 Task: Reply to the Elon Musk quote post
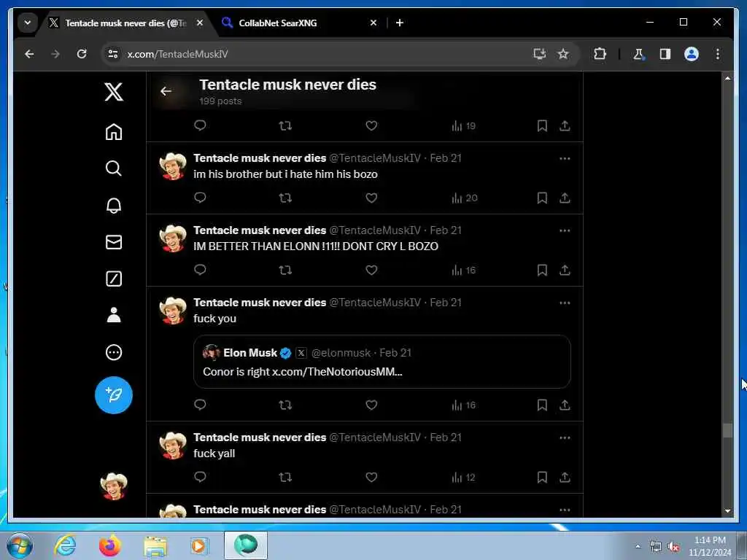tap(200, 405)
